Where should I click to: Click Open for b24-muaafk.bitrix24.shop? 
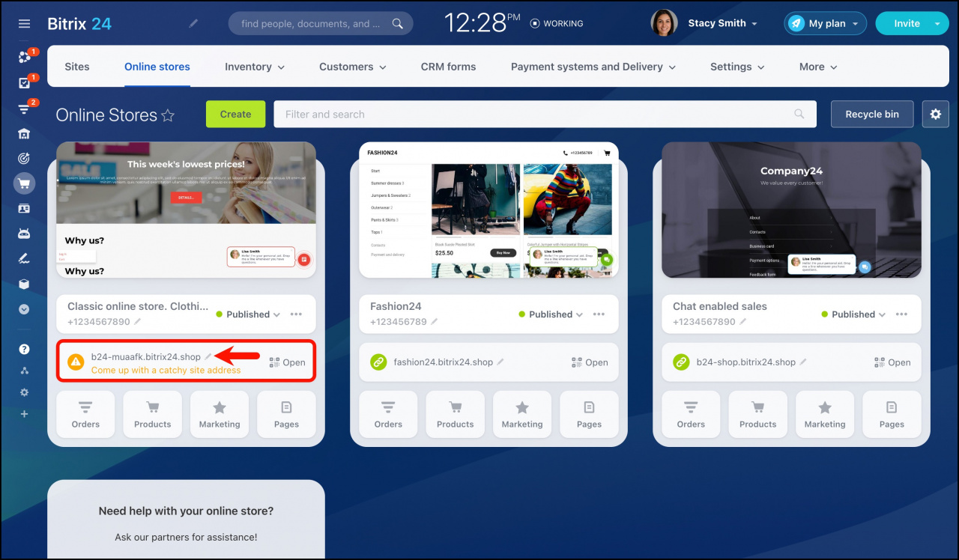point(287,362)
